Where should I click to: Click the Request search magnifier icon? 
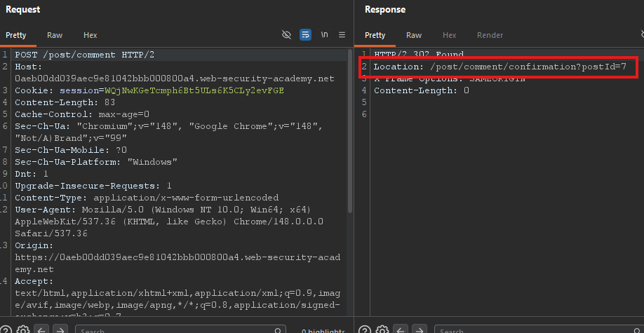point(279,329)
